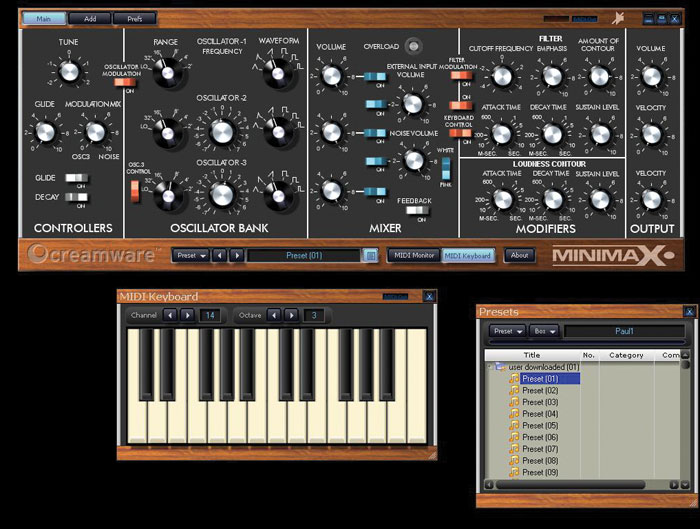Click the Oscillator-1 Waveform knob
Viewport: 700px width, 529px height.
(x=278, y=73)
